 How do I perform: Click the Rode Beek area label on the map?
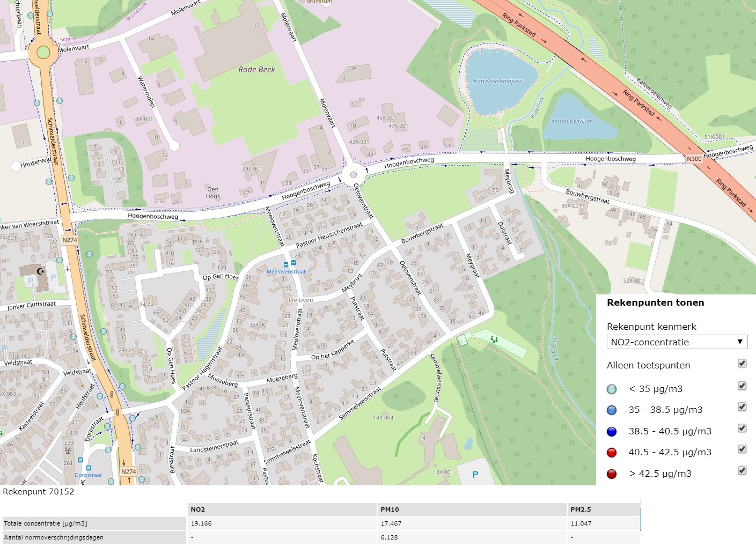click(x=256, y=70)
